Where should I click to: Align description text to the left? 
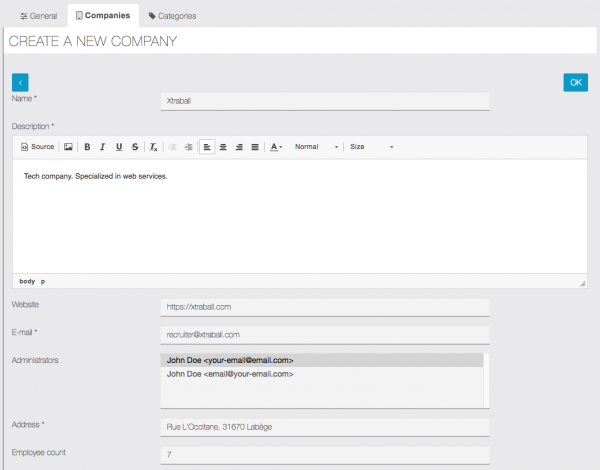coord(206,147)
